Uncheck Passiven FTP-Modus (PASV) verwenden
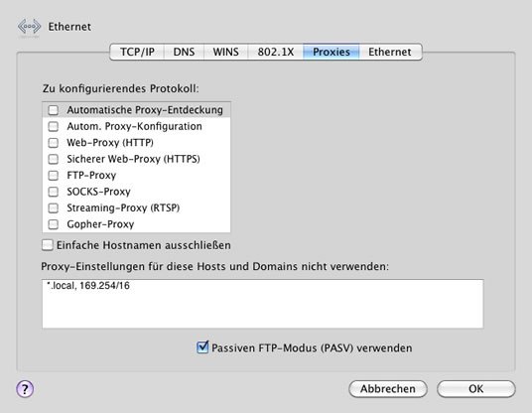532x413 pixels. click(202, 347)
